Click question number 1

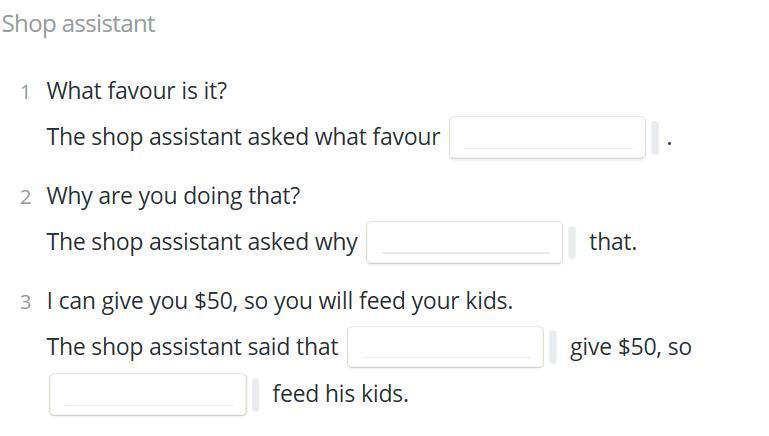click(x=25, y=92)
